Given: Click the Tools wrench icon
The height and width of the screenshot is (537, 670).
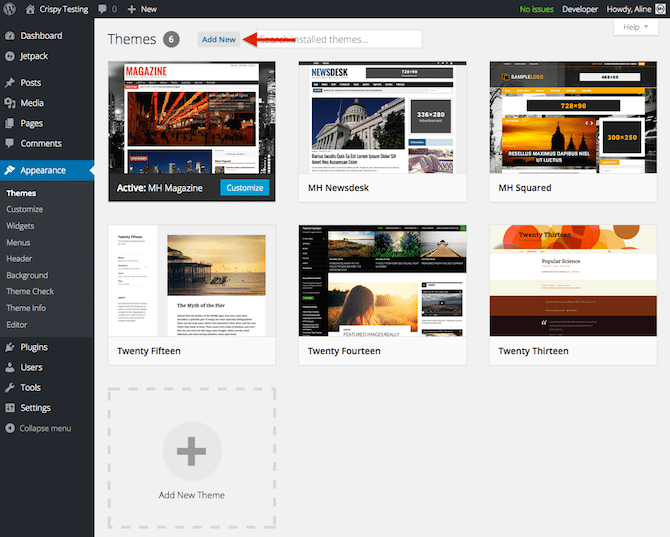Looking at the screenshot, I should pyautogui.click(x=10, y=387).
